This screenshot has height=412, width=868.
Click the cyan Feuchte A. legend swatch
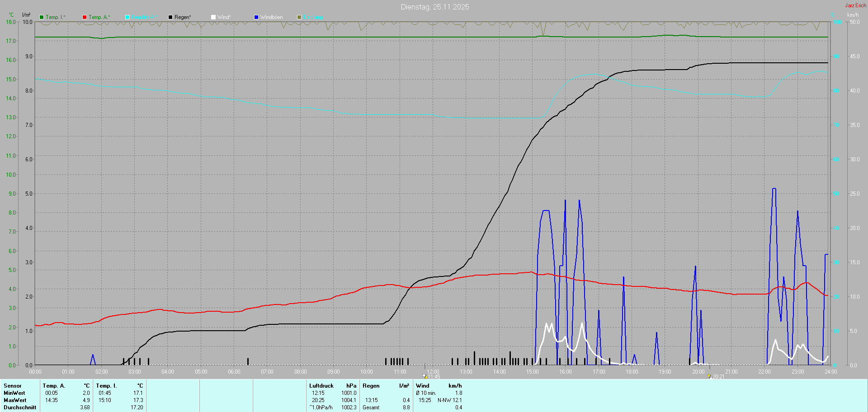127,17
